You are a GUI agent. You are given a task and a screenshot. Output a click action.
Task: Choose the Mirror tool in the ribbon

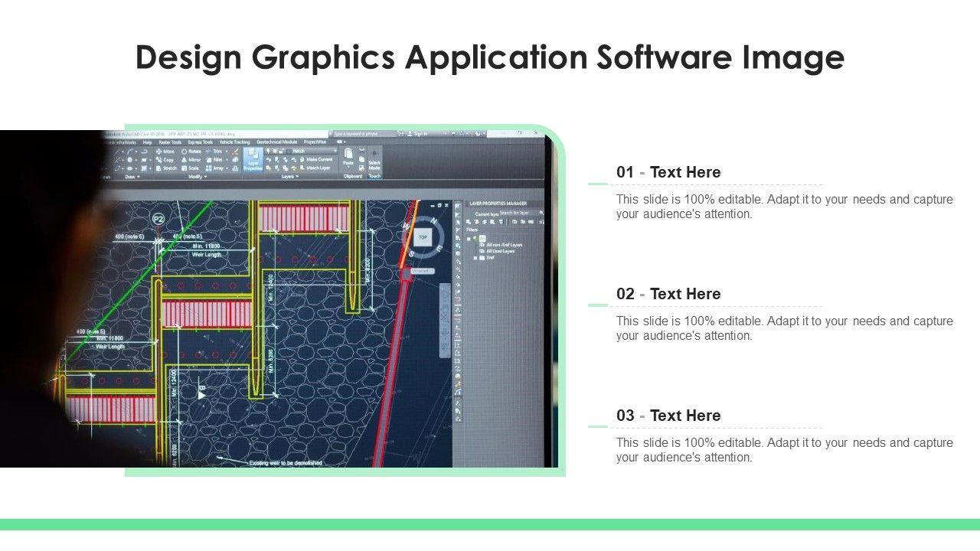click(x=191, y=160)
